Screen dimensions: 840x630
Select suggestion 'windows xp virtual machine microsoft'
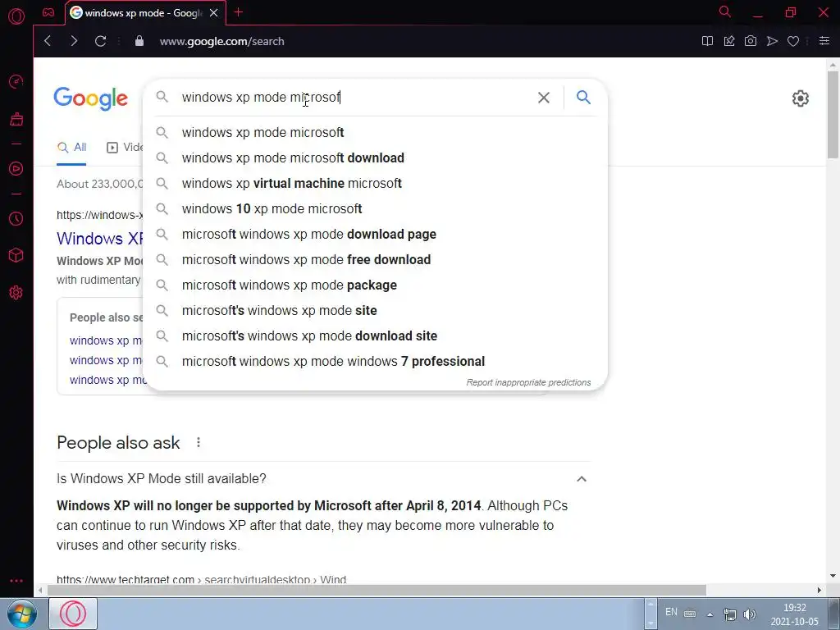coord(375,183)
